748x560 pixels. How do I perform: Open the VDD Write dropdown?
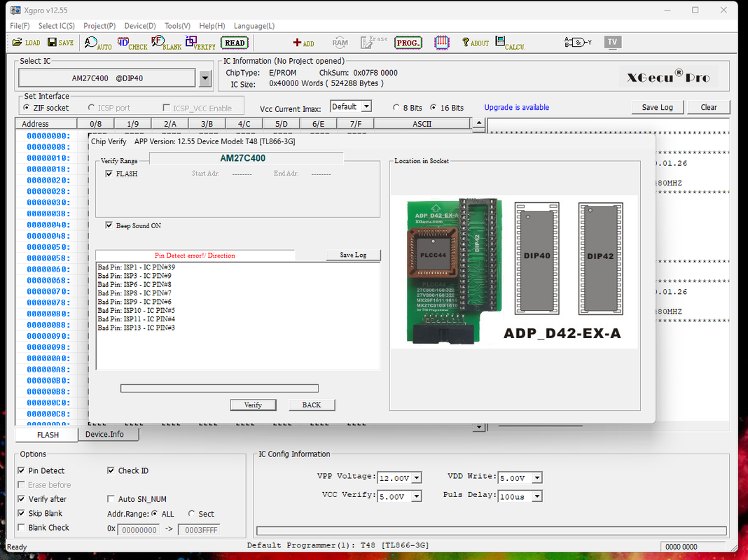[x=537, y=477]
